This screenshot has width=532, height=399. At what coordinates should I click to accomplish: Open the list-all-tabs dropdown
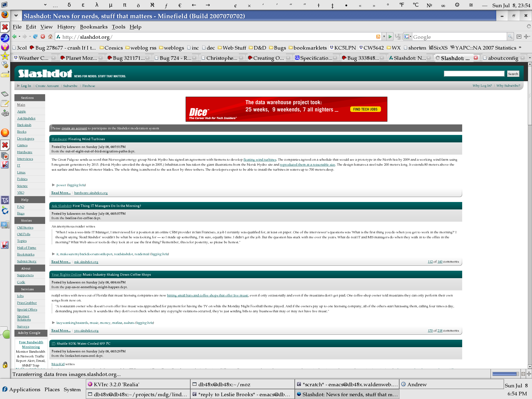(x=530, y=58)
